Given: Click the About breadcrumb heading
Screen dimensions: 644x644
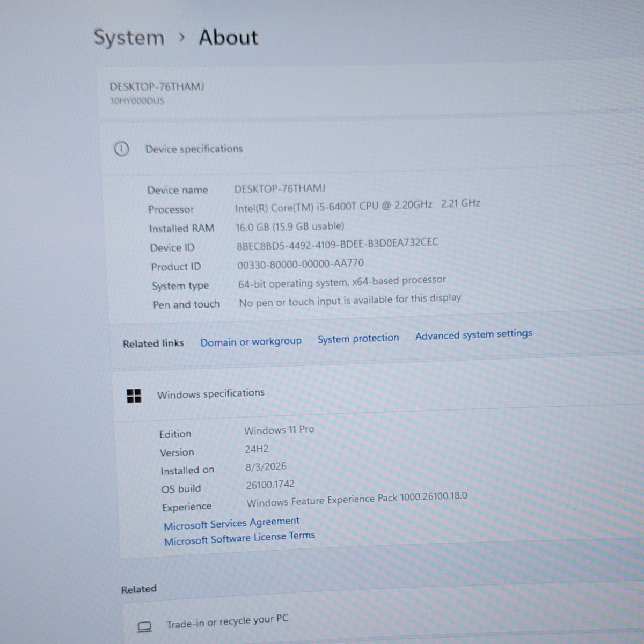Looking at the screenshot, I should 229,38.
